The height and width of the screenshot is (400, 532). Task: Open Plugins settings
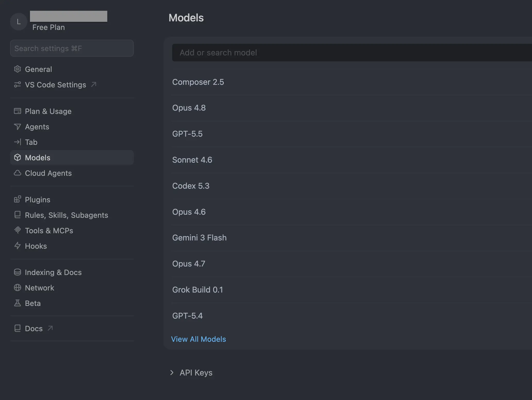[72, 199]
